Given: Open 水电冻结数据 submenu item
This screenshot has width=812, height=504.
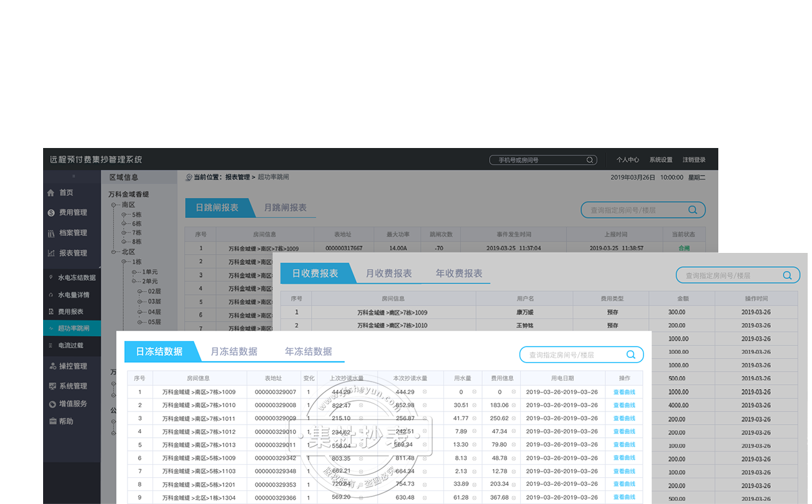Looking at the screenshot, I should [77, 278].
